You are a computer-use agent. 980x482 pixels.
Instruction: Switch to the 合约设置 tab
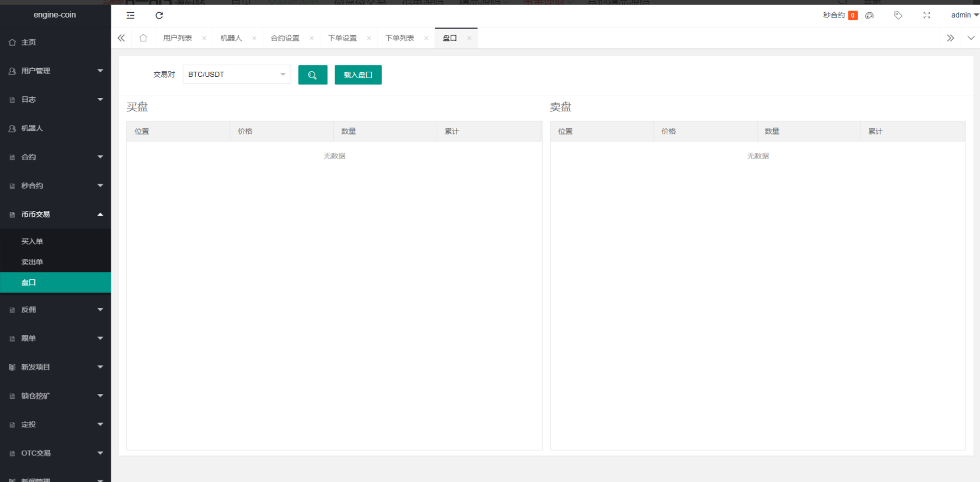[x=285, y=38]
